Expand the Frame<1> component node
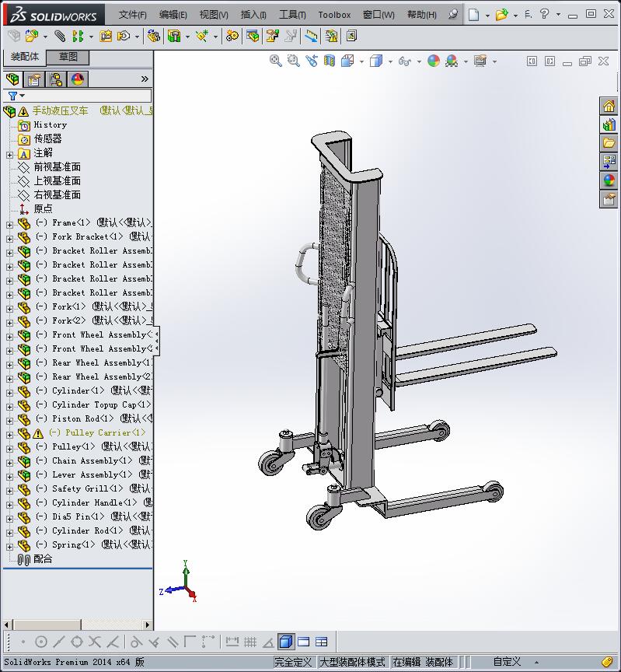621x672 pixels. [x=9, y=225]
